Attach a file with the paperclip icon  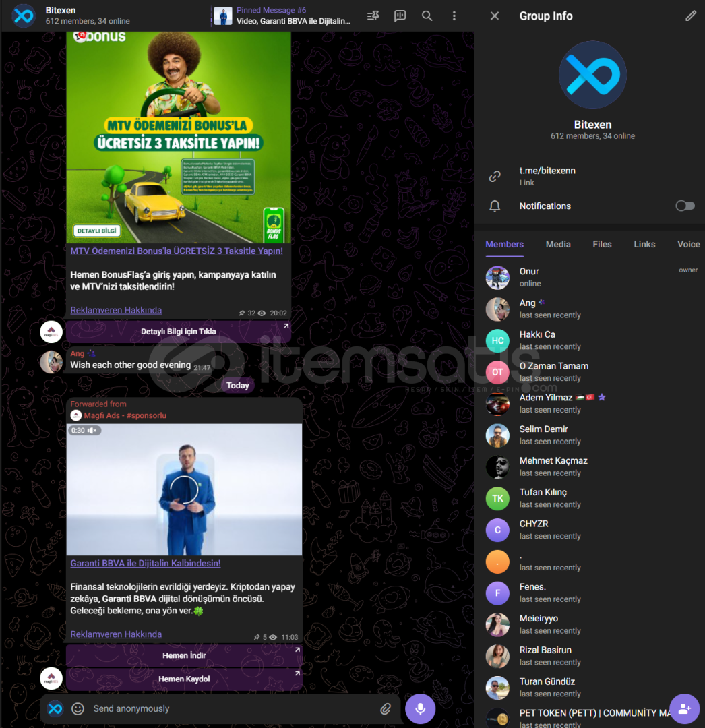386,708
